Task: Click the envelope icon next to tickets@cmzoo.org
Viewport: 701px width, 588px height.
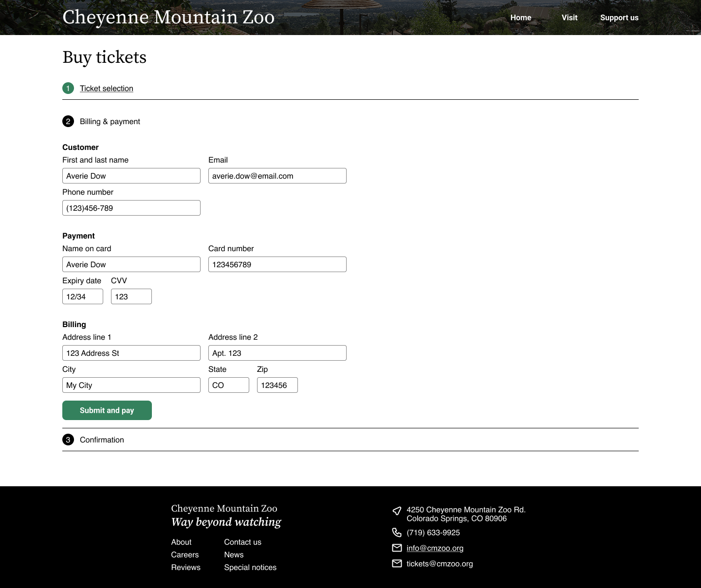Action: pyautogui.click(x=397, y=564)
